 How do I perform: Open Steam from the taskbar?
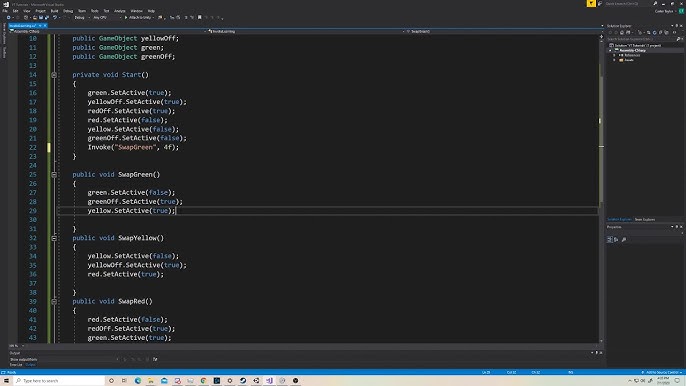(x=243, y=381)
